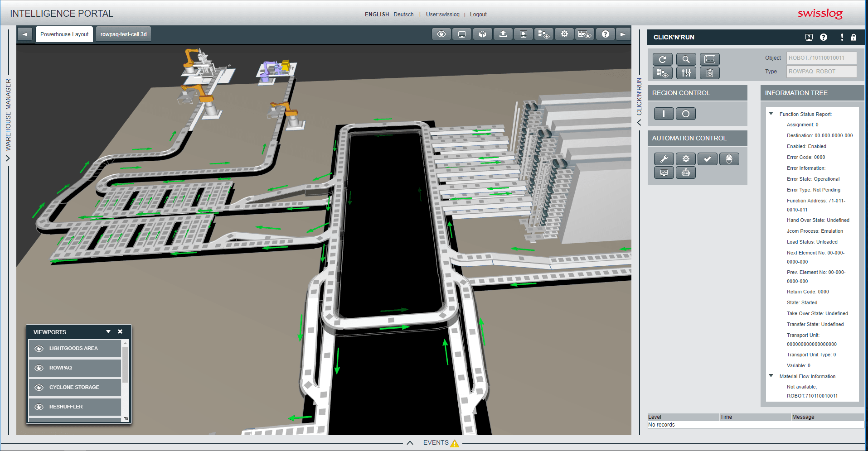Click the User:swisslog link
868x451 pixels.
[x=443, y=14]
